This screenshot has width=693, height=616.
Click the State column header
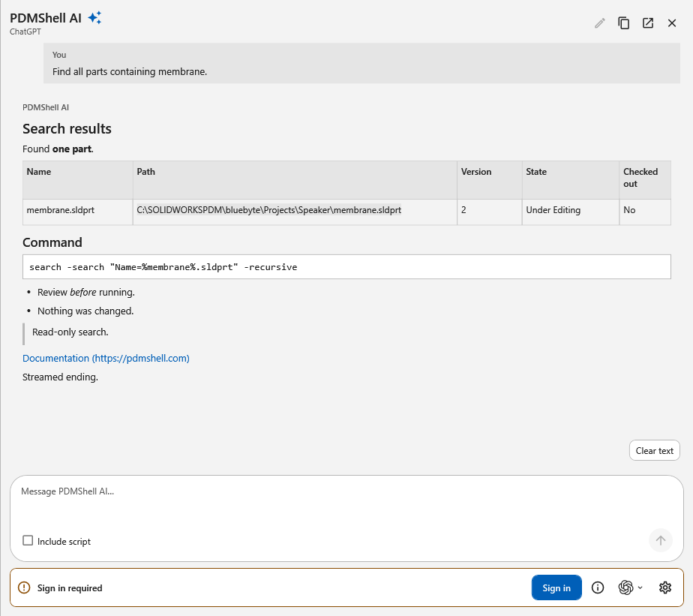570,180
